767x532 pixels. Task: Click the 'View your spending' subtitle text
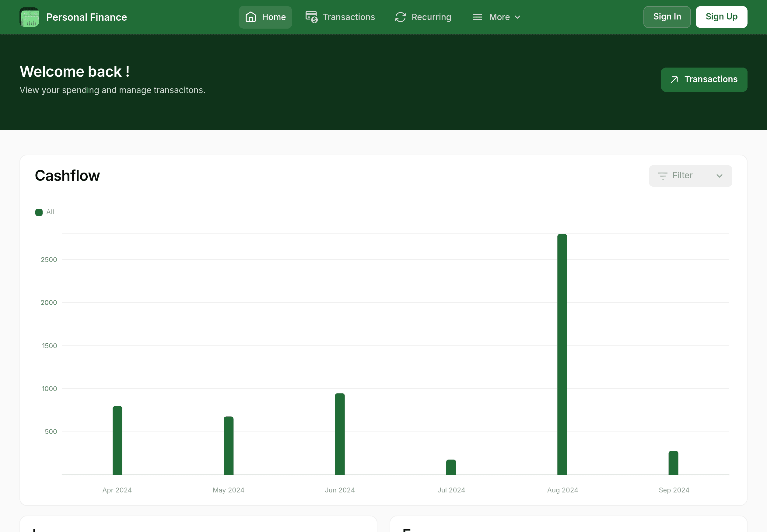tap(113, 90)
